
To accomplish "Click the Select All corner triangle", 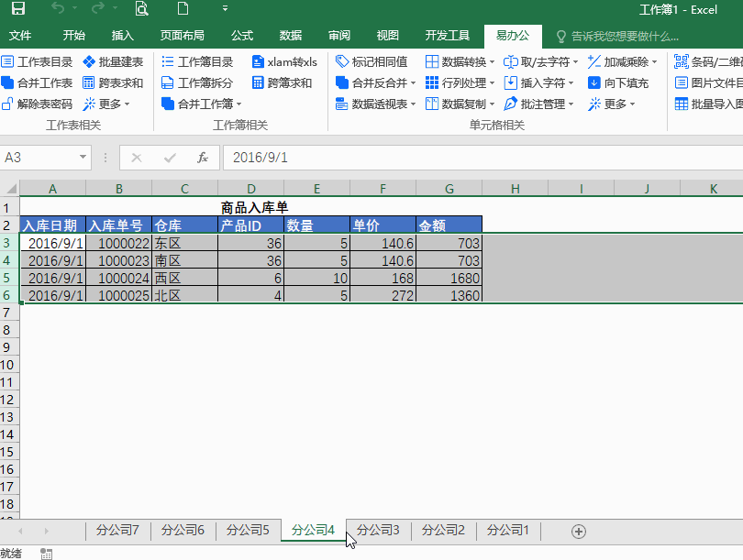I will [10, 189].
